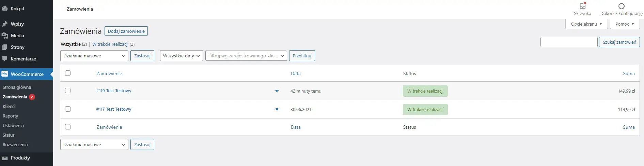Click the Dokończ konfigurację circle icon
The image size is (644, 166).
tap(621, 6)
